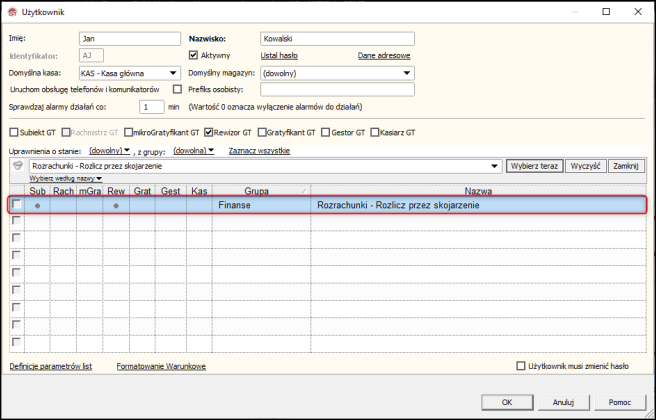Click the Kas column header
Screen dimensions: 656x420
tap(199, 191)
